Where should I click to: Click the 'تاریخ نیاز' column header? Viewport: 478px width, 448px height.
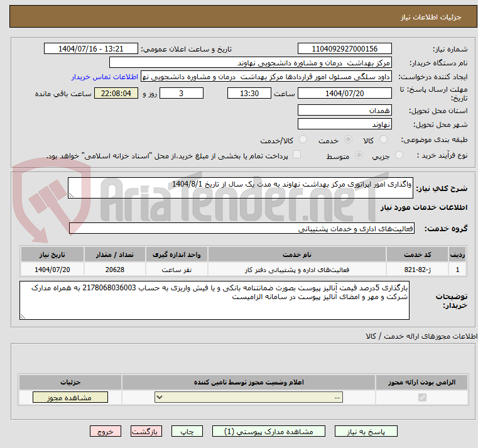point(52,254)
